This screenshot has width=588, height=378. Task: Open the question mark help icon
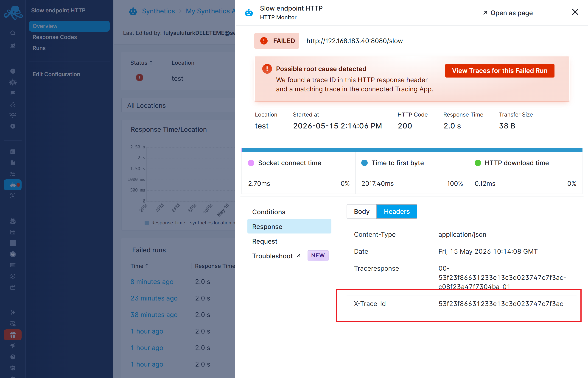tap(13, 357)
